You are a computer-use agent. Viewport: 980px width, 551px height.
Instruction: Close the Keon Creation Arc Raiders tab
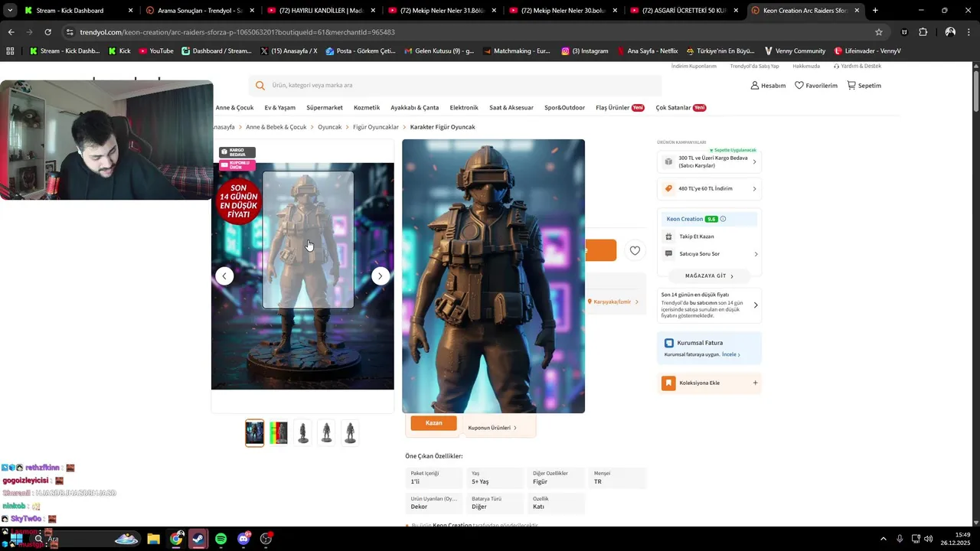(857, 11)
